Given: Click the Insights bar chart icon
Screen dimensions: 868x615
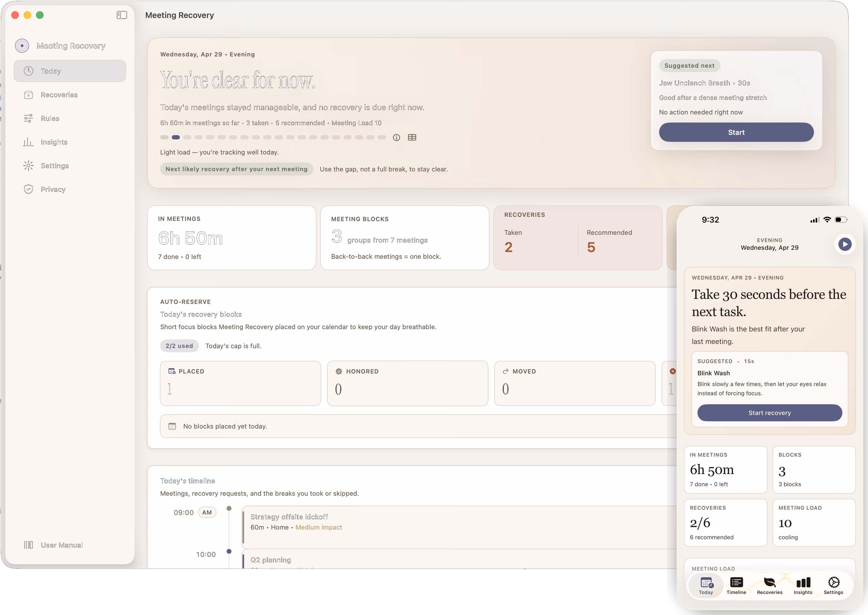Looking at the screenshot, I should pyautogui.click(x=28, y=142).
